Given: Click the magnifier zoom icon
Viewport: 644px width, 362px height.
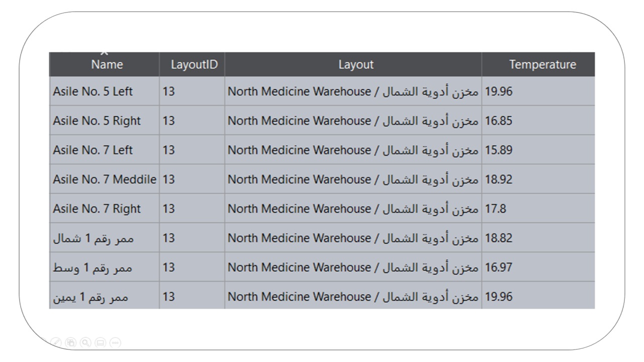Looking at the screenshot, I should point(86,342).
